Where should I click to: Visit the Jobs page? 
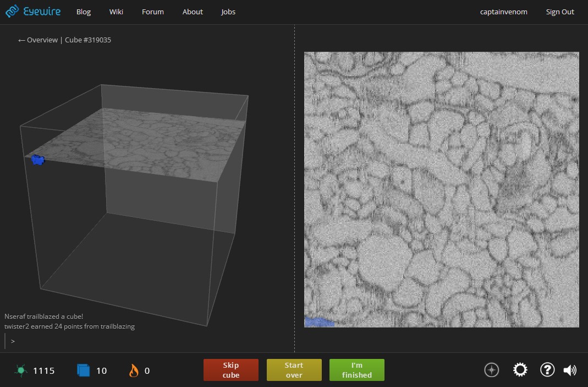pyautogui.click(x=228, y=12)
